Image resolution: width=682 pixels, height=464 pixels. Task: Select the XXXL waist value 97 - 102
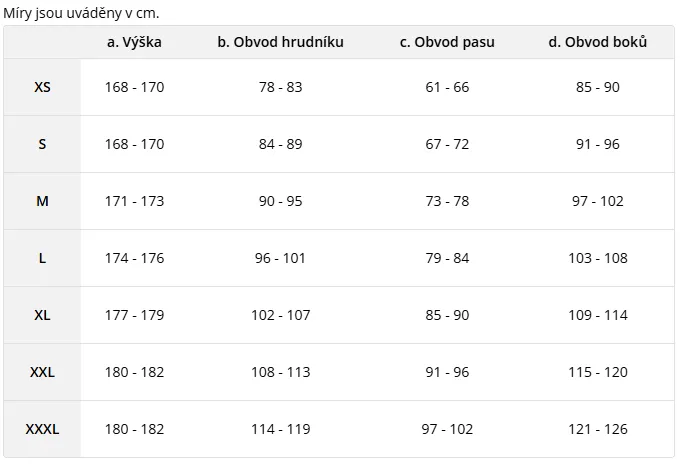click(x=447, y=429)
